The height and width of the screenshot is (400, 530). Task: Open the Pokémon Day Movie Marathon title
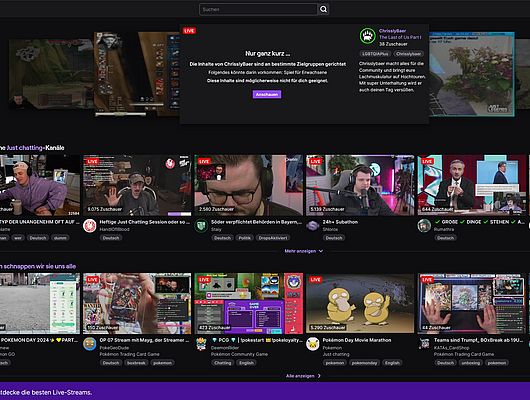click(357, 340)
